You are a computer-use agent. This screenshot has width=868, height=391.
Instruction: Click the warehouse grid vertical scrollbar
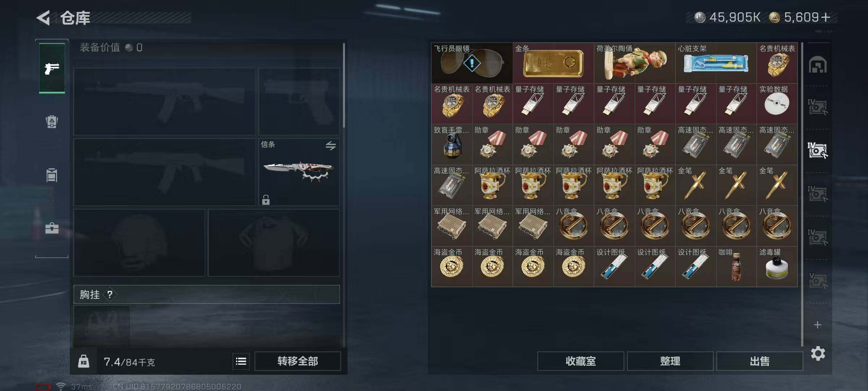[802, 194]
